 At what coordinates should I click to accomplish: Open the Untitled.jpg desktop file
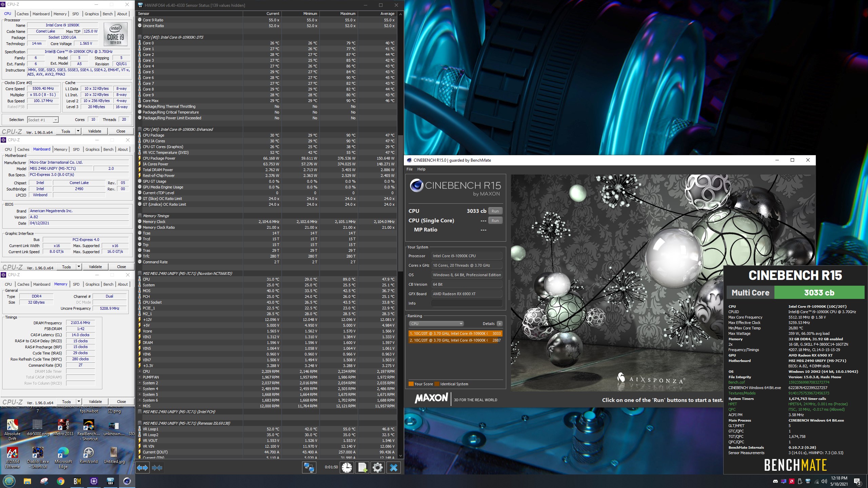pyautogui.click(x=114, y=455)
